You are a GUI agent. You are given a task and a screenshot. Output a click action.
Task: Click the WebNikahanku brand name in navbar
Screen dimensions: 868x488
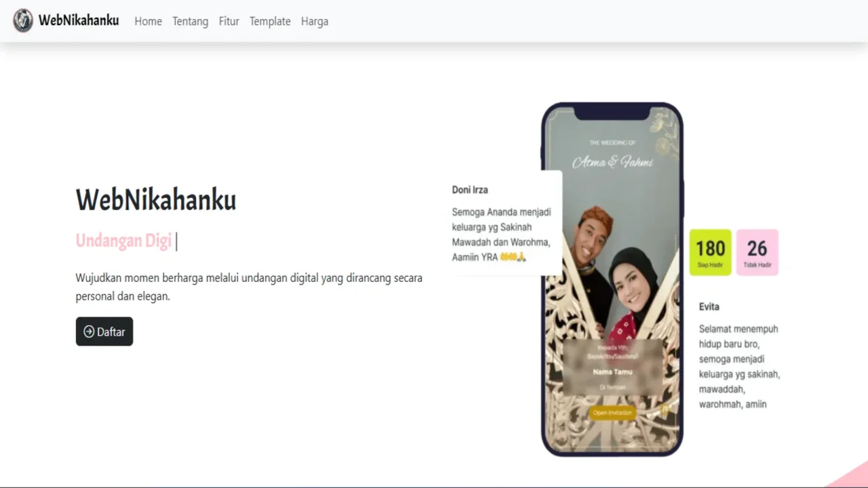pos(79,20)
